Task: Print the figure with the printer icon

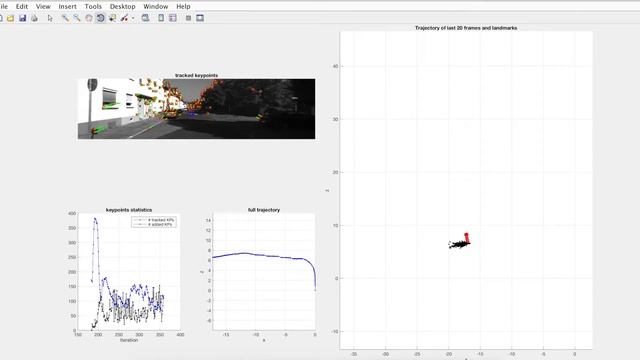Action: coord(34,18)
